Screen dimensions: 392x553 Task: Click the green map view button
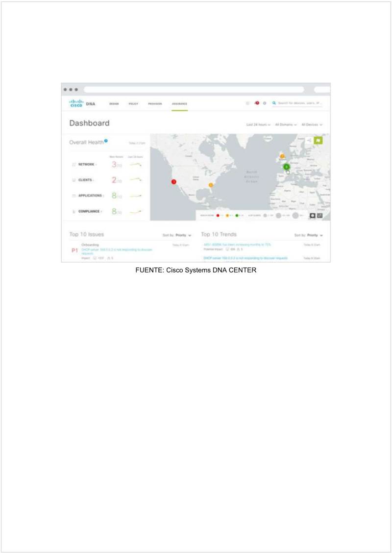(x=318, y=141)
